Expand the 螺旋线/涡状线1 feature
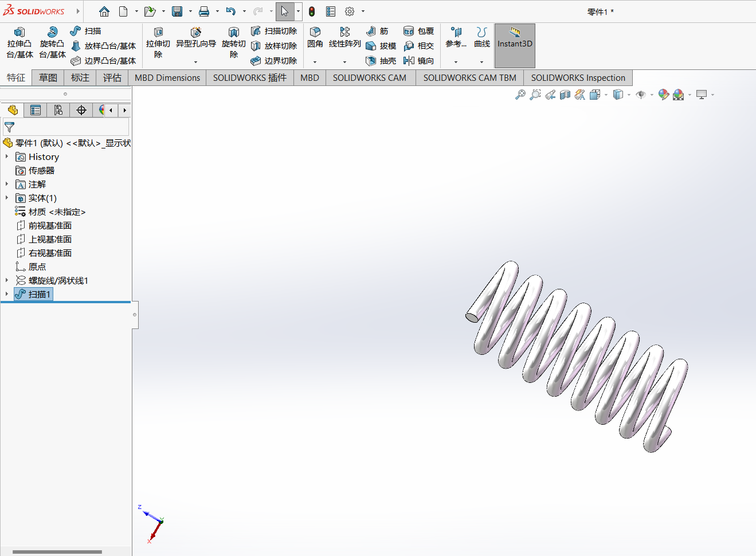Viewport: 756px width, 556px height. (x=7, y=280)
